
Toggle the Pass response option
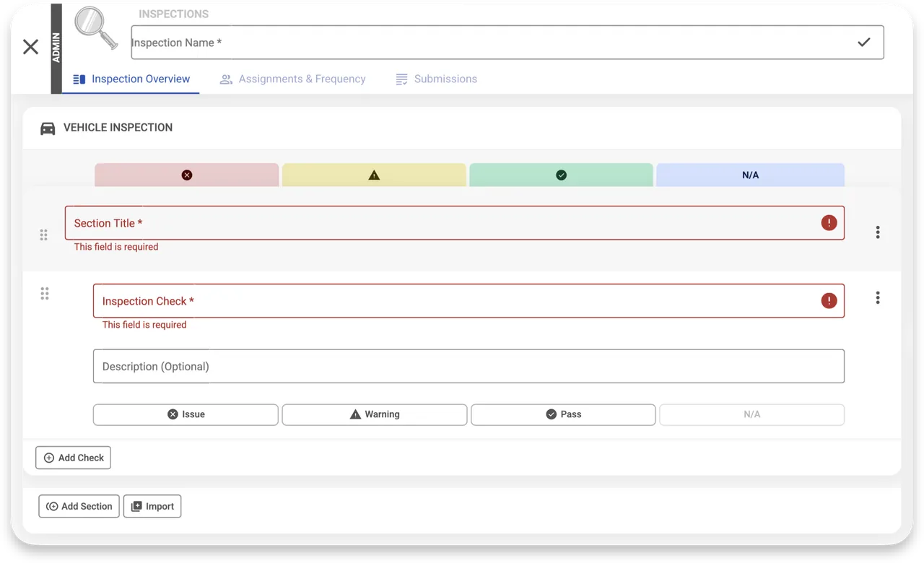[x=563, y=414]
